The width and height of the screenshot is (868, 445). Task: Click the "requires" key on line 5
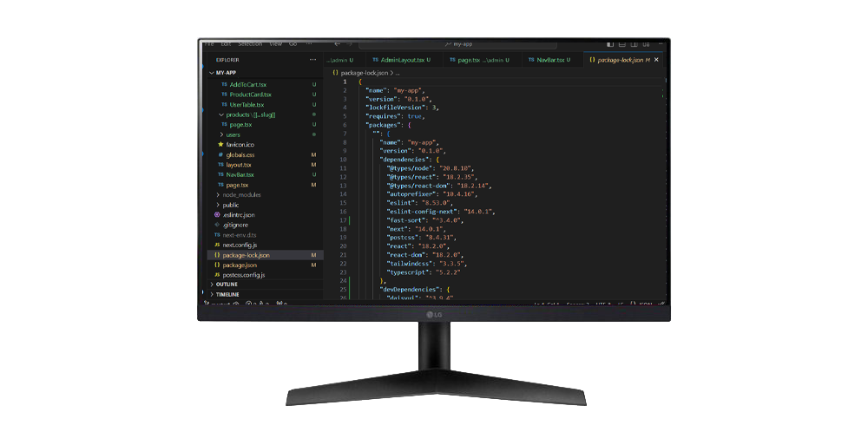[385, 116]
